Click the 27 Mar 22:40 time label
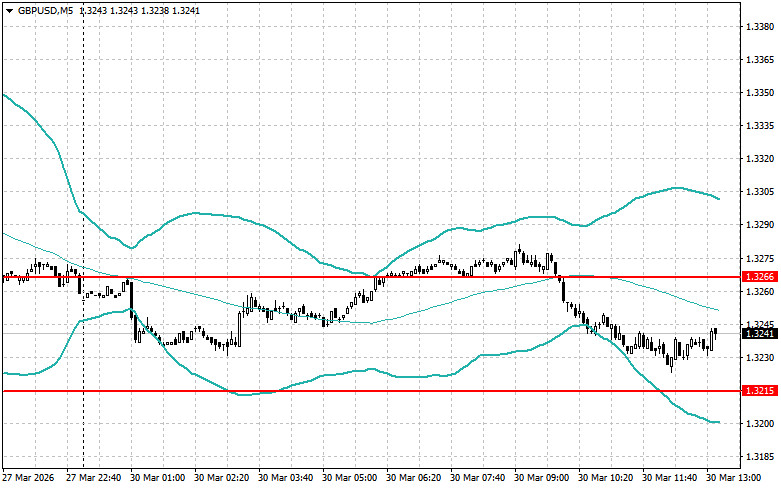 point(94,478)
